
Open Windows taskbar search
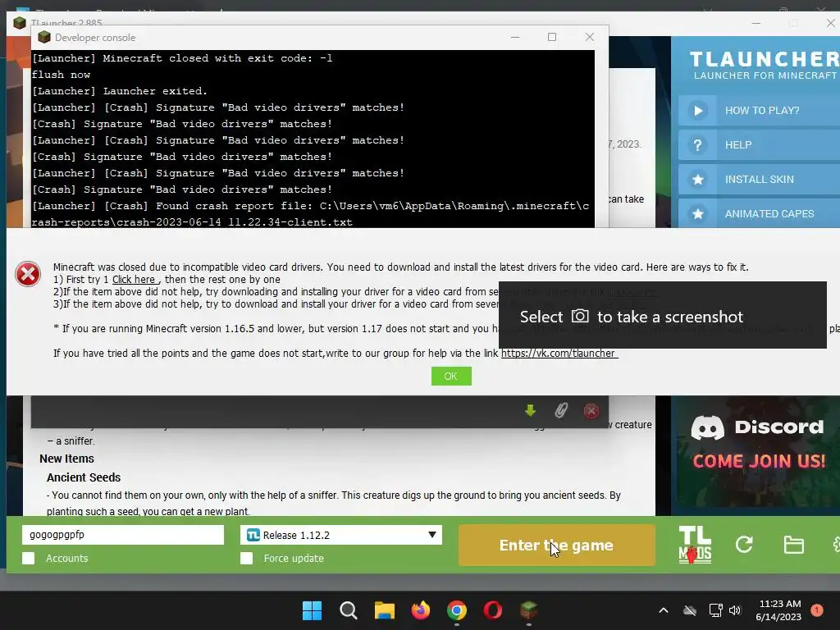click(x=348, y=610)
